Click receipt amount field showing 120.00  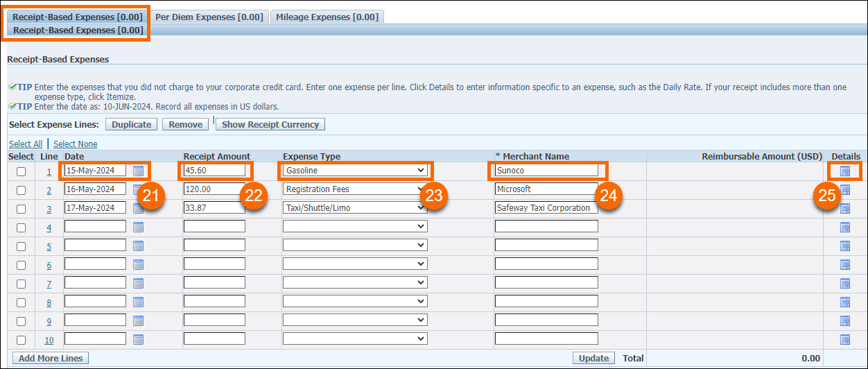(214, 189)
